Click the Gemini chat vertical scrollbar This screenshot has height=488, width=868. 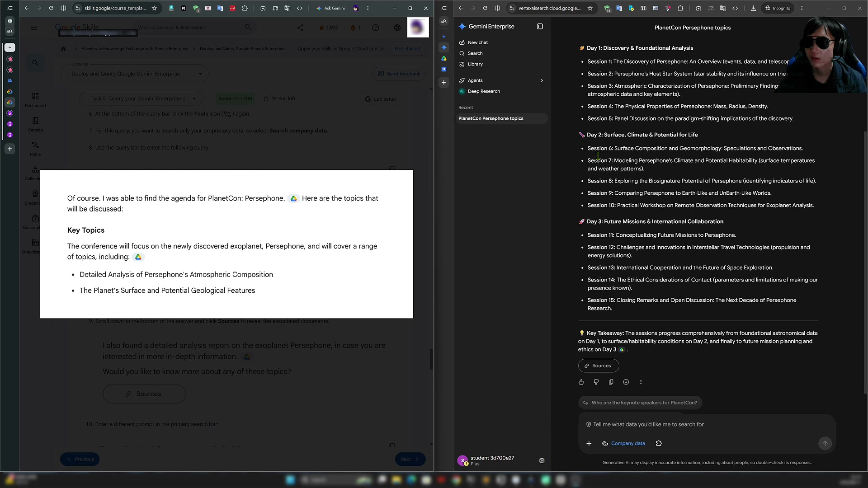coord(865,262)
